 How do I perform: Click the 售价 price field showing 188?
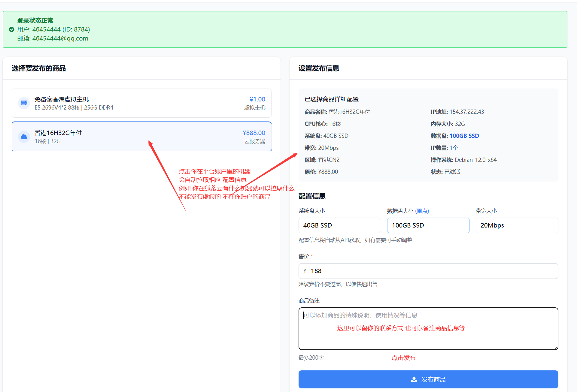click(428, 271)
